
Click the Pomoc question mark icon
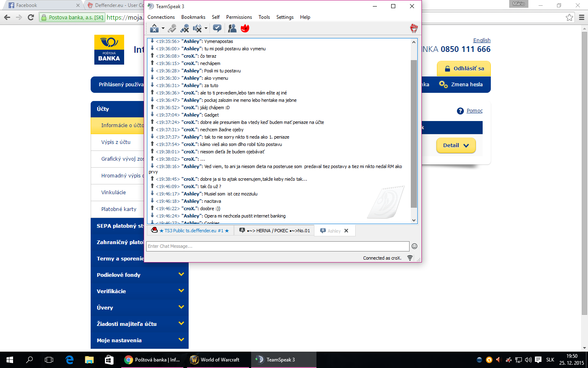(x=460, y=111)
